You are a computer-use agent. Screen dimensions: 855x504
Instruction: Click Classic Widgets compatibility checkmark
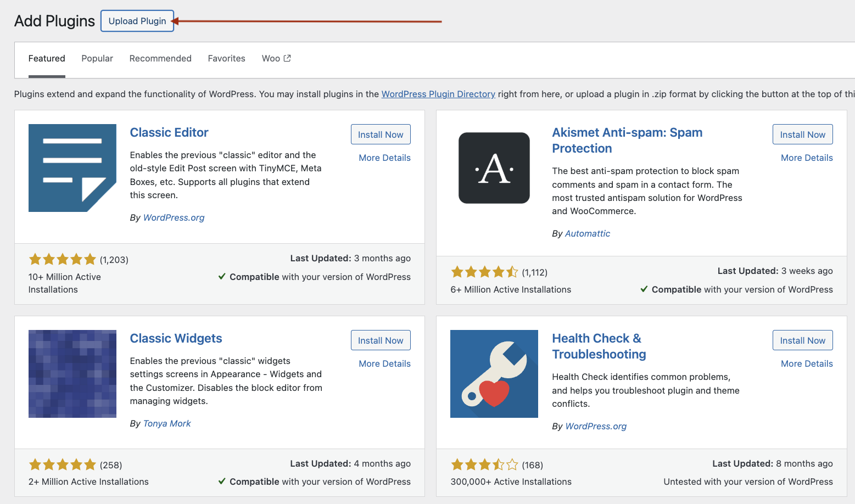pos(222,481)
